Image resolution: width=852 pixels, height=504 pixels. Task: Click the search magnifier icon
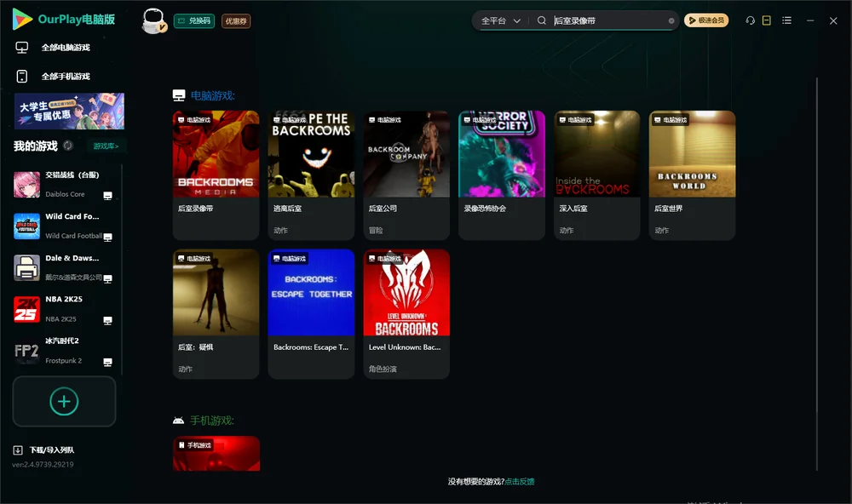541,20
